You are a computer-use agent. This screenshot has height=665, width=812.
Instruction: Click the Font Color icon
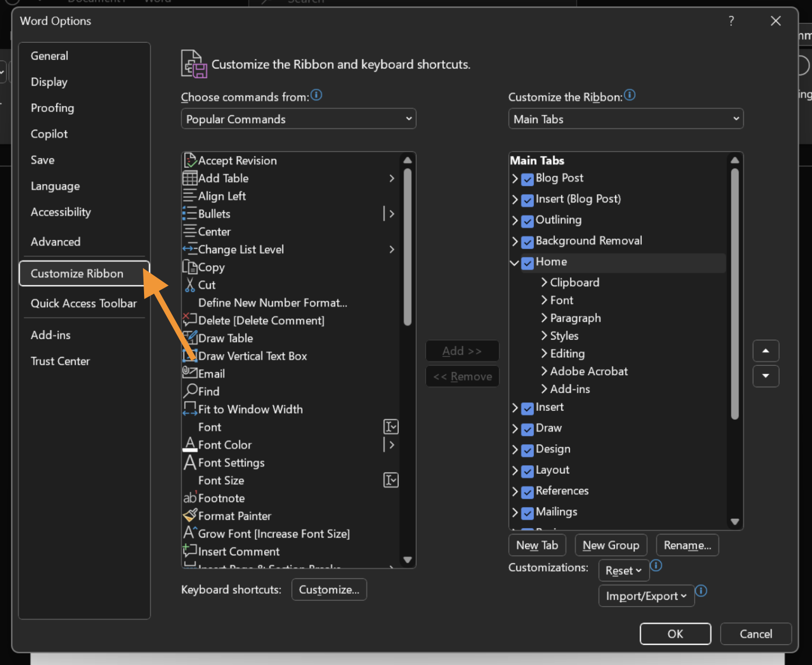190,444
